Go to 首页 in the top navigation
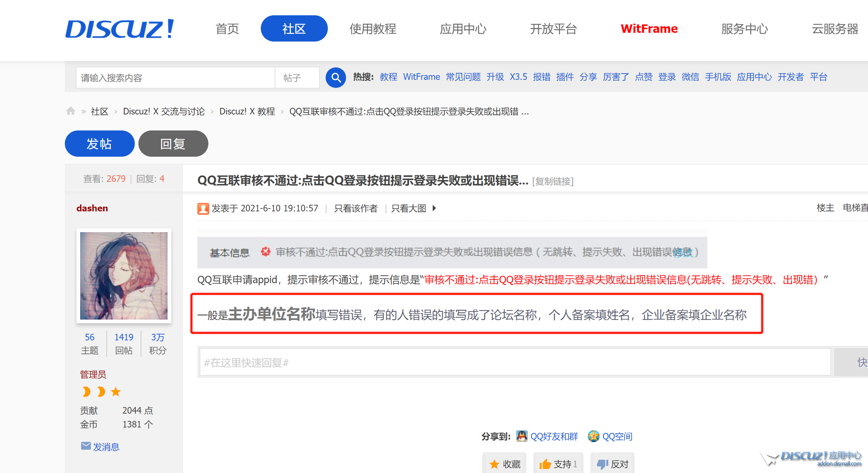868x473 pixels. (227, 29)
